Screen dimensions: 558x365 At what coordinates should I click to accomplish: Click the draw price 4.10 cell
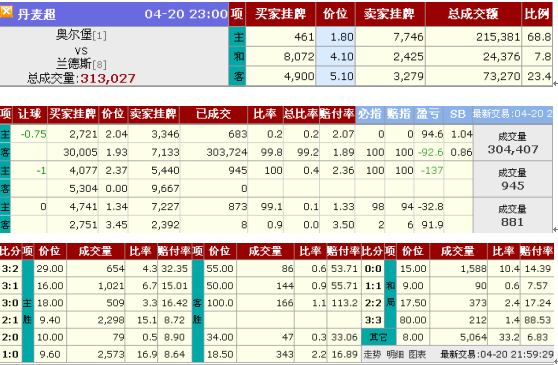point(335,56)
